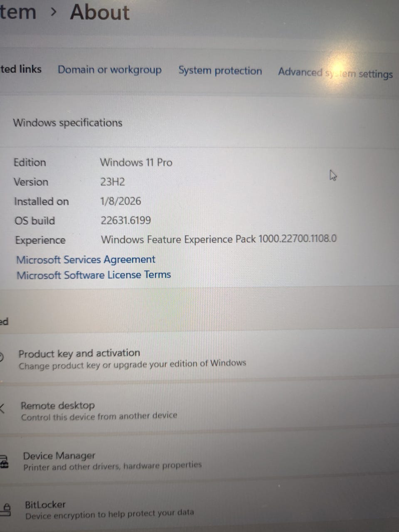The height and width of the screenshot is (532, 399).
Task: Open Microsoft Software License Terms link
Action: click(94, 275)
